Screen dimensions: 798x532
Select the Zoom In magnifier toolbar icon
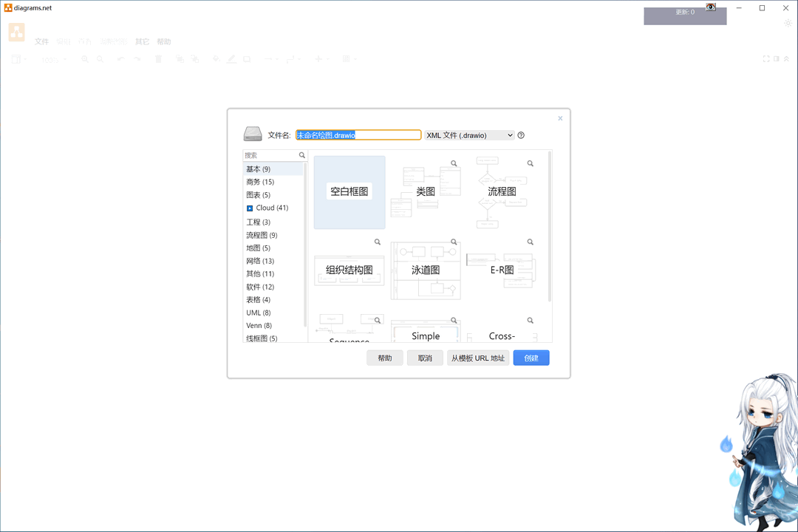click(85, 59)
